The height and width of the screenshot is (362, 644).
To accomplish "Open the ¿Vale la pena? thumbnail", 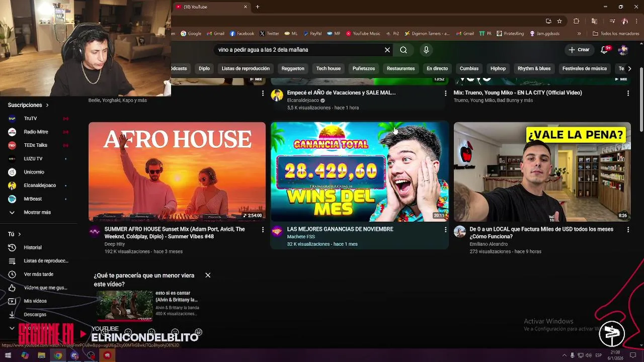I will click(x=542, y=171).
